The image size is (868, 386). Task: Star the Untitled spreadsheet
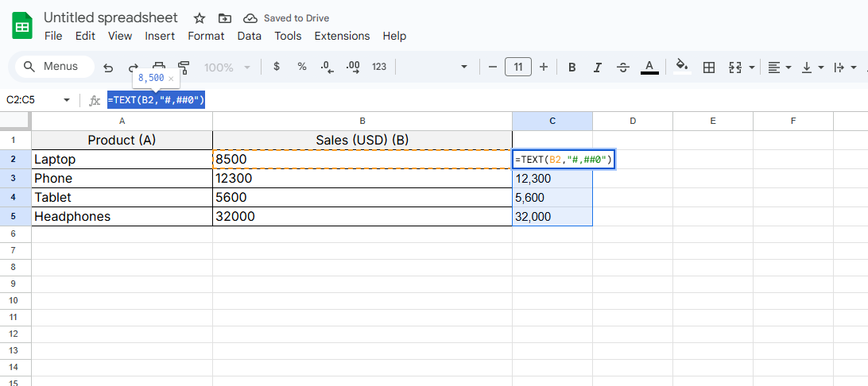point(200,18)
